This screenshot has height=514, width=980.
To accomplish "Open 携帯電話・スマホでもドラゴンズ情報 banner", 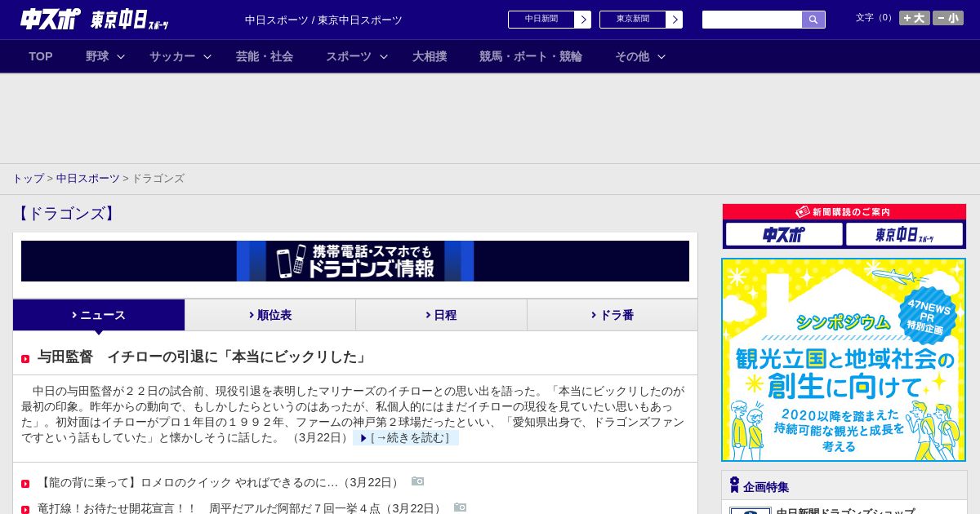I will click(355, 261).
